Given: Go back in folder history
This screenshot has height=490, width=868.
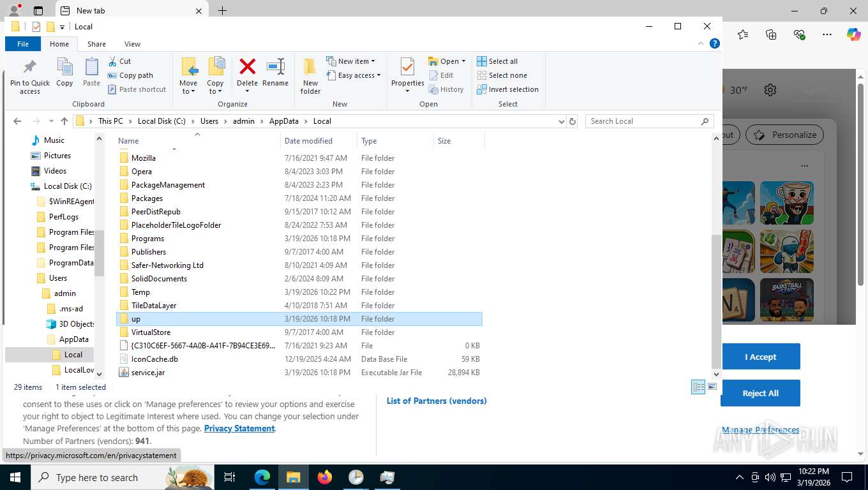Looking at the screenshot, I should pos(17,121).
